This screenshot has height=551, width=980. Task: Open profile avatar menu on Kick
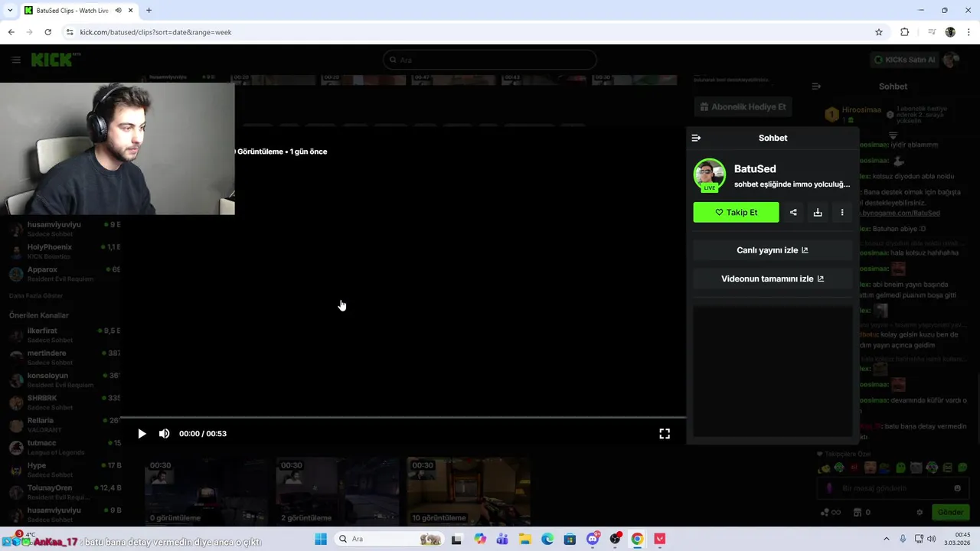coord(951,60)
